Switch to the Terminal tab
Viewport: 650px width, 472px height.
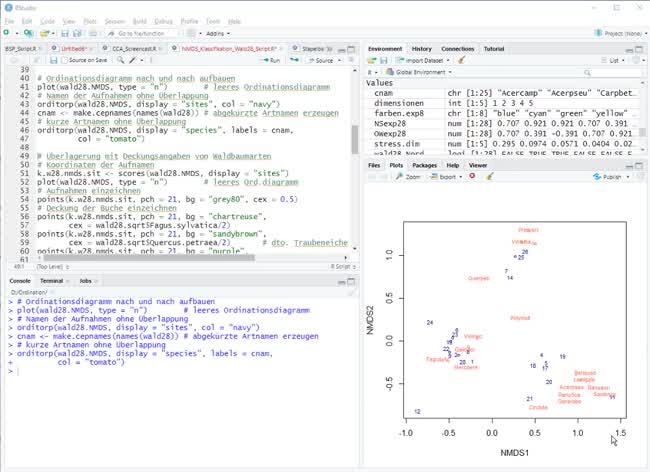coord(51,281)
